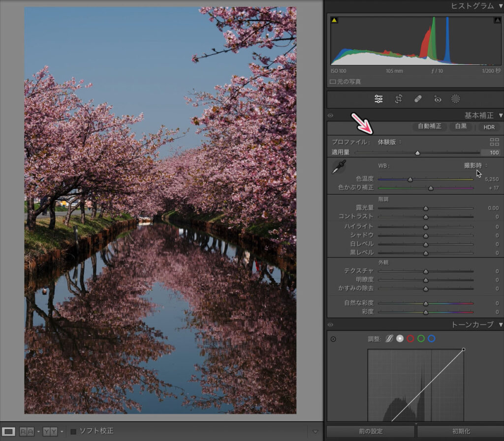The height and width of the screenshot is (441, 504).
Task: Click the 色温度 slider handle
Action: 410,180
